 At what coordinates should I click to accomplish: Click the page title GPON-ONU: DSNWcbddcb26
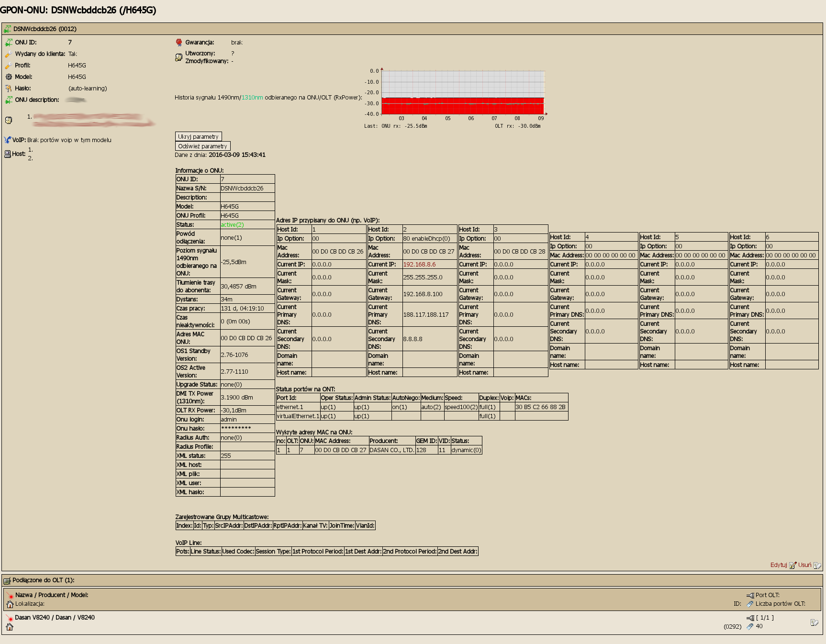[x=78, y=10]
